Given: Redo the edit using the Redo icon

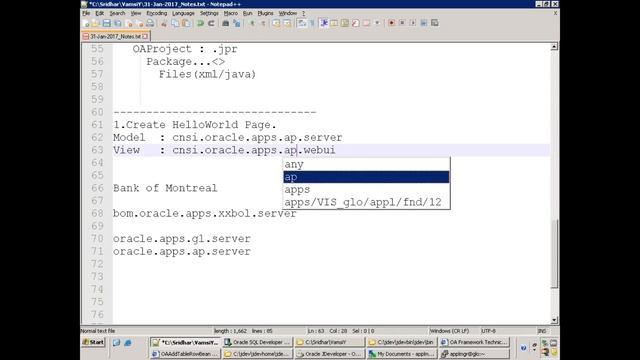Looking at the screenshot, I should click(211, 23).
